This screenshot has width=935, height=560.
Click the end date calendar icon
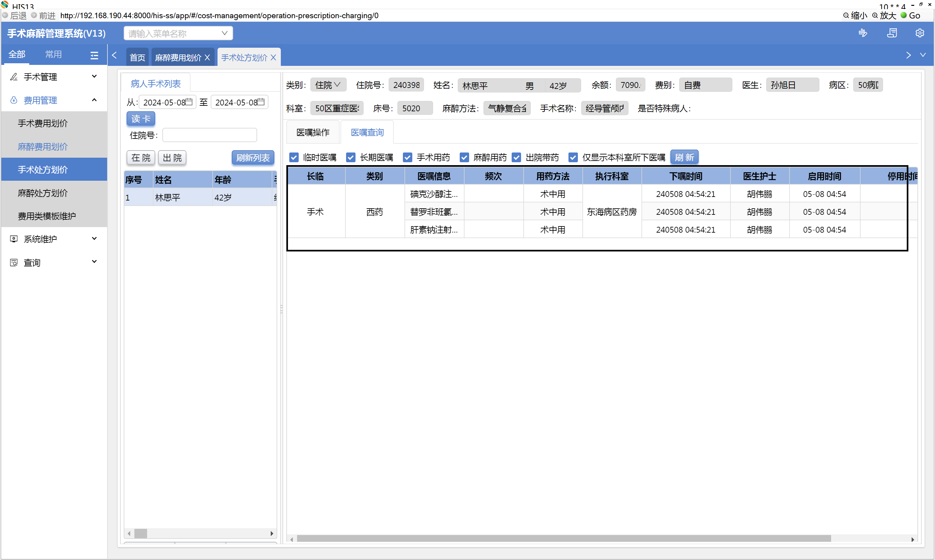pyautogui.click(x=261, y=102)
